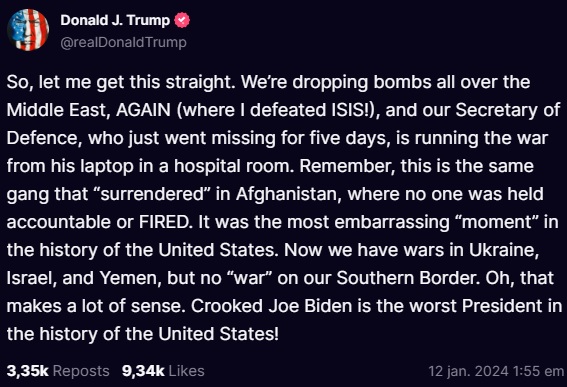Screen dimensions: 567x387
Task: View the 3,35k reposts count
Action: click(x=27, y=371)
